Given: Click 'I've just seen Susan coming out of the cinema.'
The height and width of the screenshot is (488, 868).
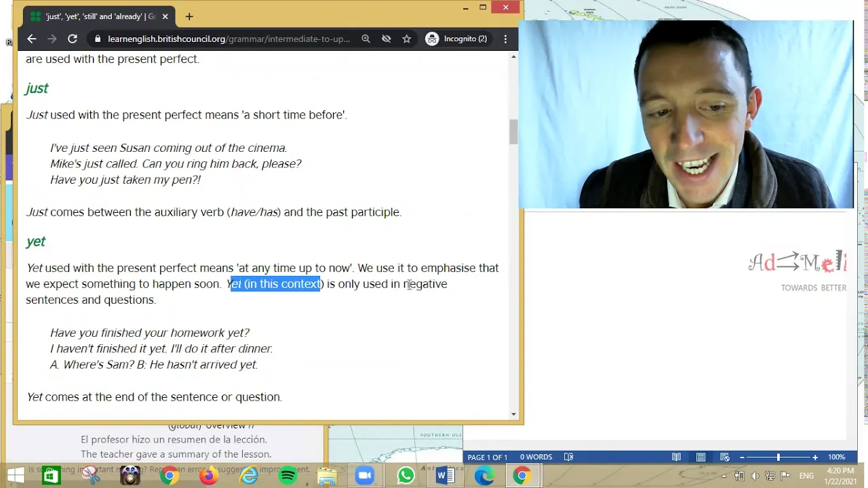Looking at the screenshot, I should click(169, 148).
